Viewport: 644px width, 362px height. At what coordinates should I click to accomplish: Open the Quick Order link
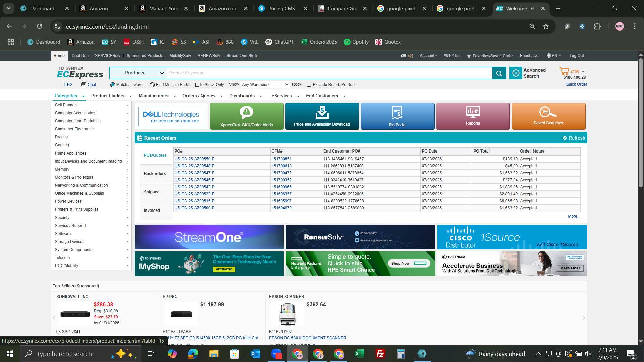point(576,84)
